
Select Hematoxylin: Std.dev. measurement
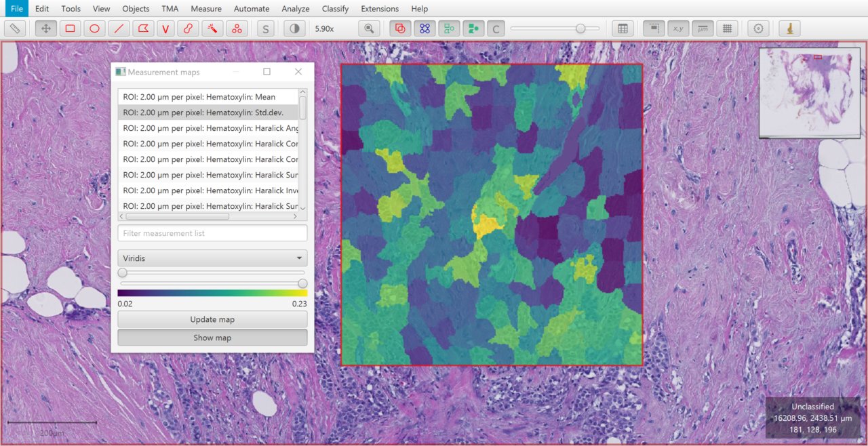point(208,113)
